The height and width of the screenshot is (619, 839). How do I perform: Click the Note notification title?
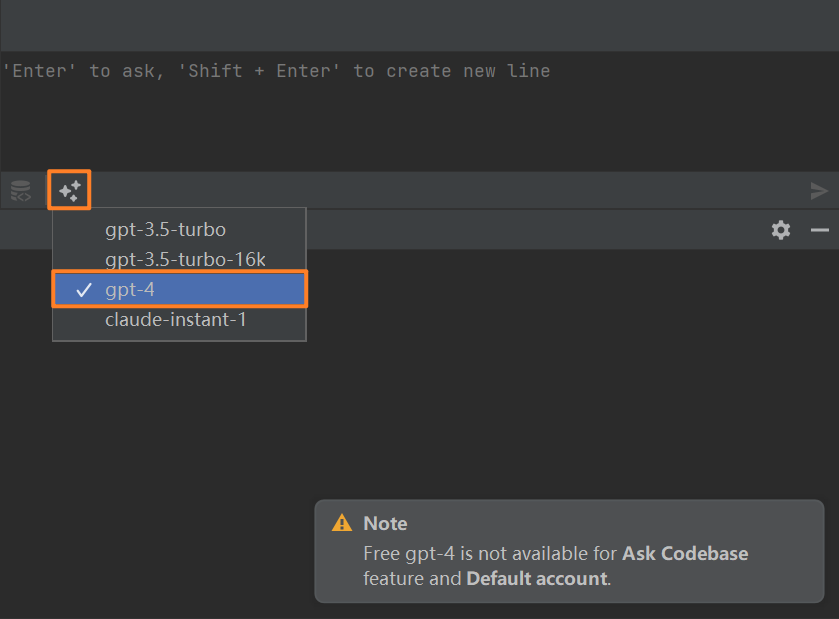pos(385,523)
